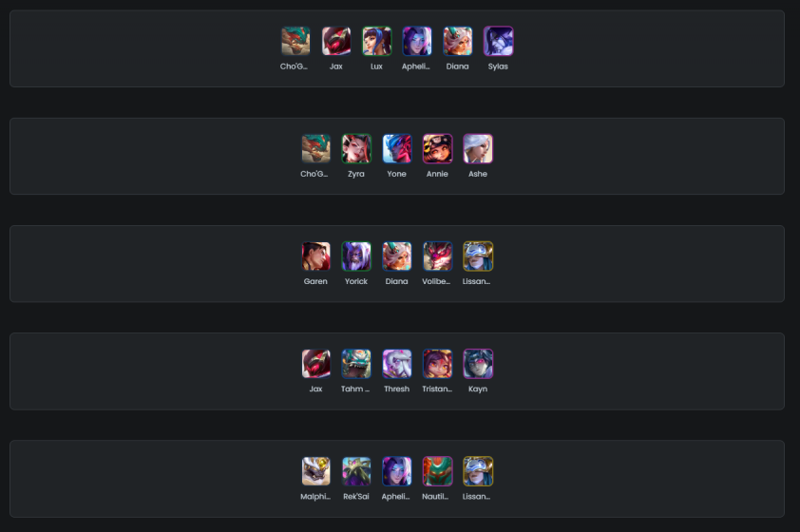Click Tahm Kench champion portrait
This screenshot has width=800, height=532.
(356, 364)
